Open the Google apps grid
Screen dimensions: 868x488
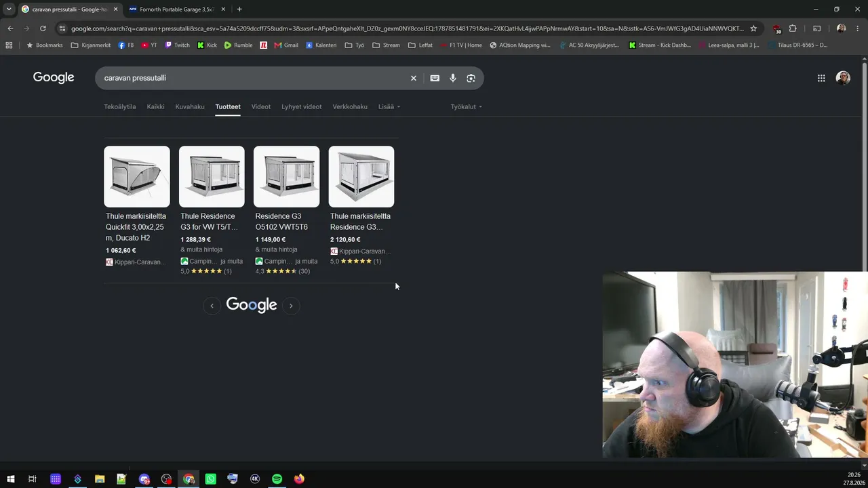(x=821, y=78)
